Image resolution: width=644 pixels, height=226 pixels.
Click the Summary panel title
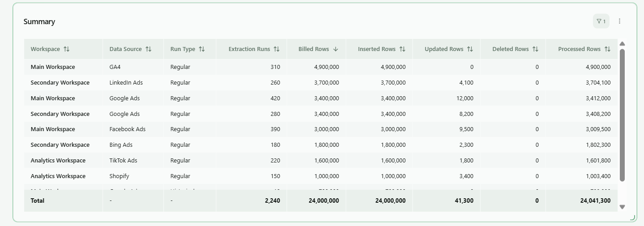[39, 21]
